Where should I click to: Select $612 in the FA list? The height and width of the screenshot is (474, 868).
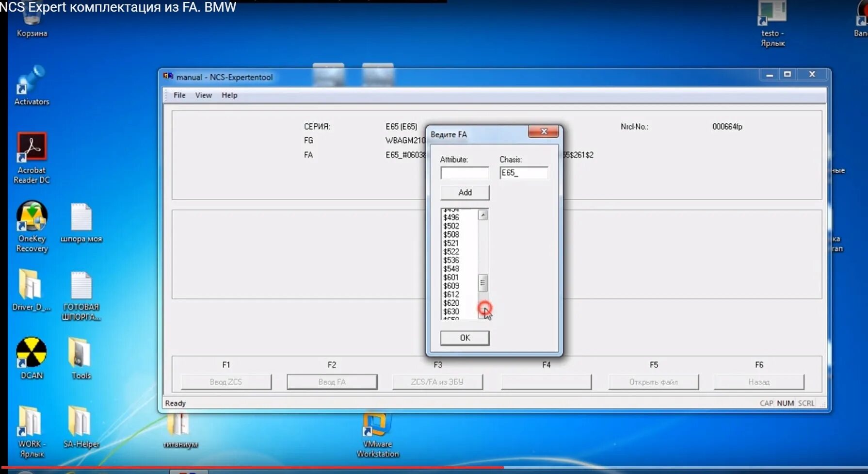point(451,294)
